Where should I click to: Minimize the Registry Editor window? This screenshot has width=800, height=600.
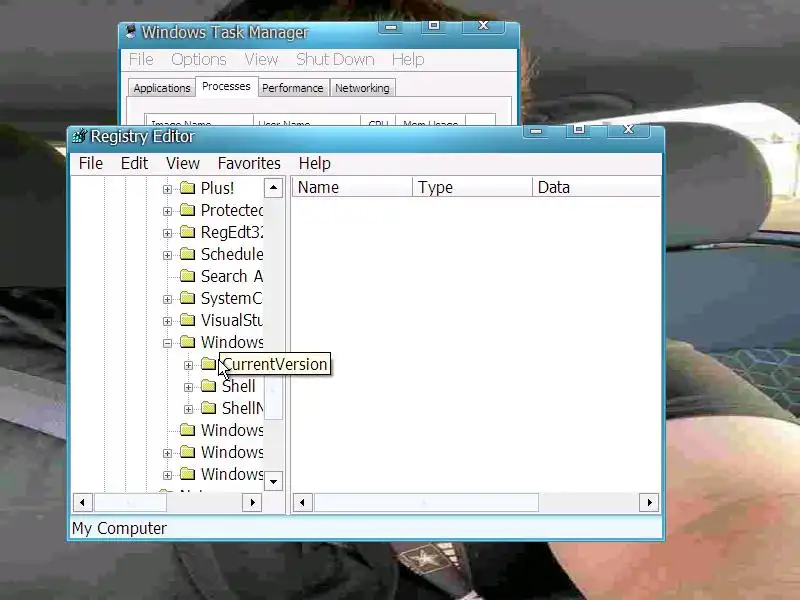[535, 132]
